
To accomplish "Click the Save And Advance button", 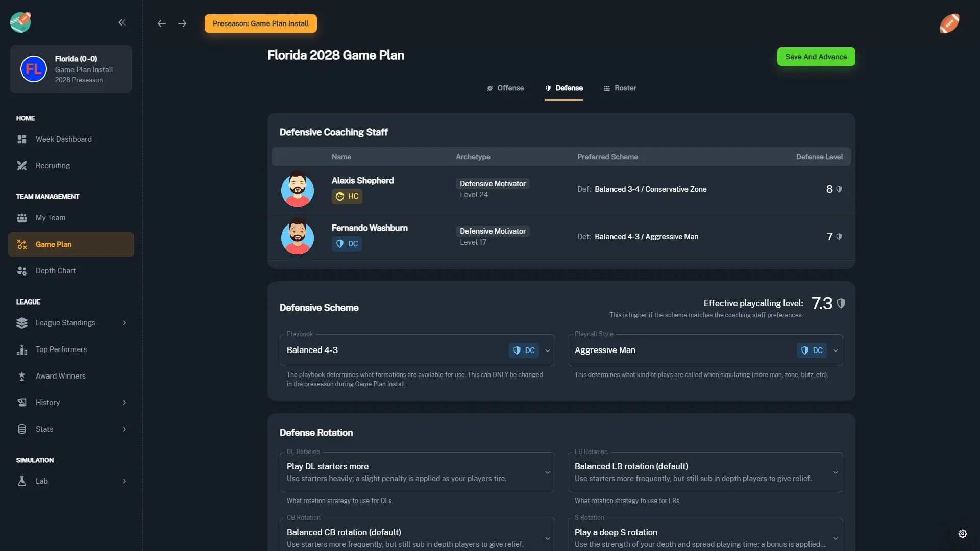I will (x=816, y=57).
